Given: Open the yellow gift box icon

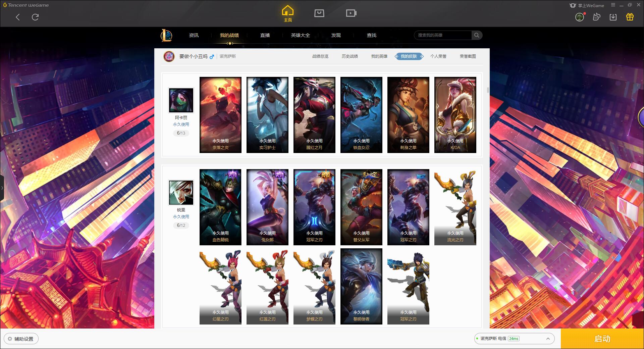Looking at the screenshot, I should tap(630, 17).
